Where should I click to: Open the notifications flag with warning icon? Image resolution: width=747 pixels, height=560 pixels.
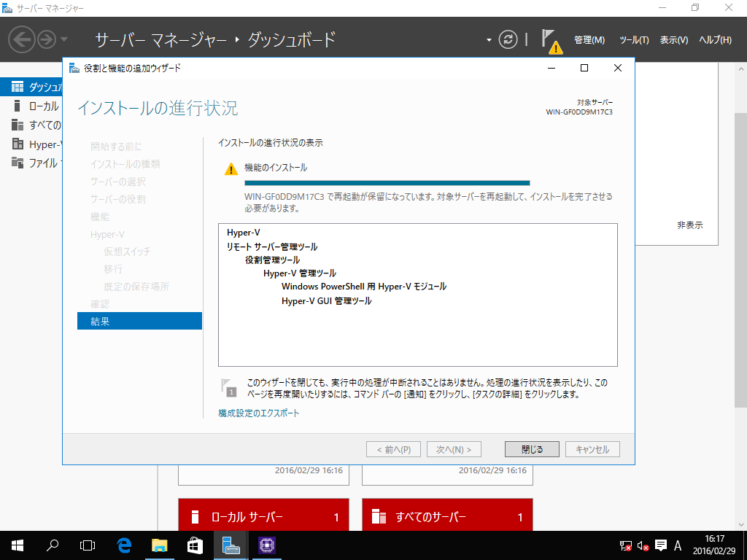pos(551,41)
